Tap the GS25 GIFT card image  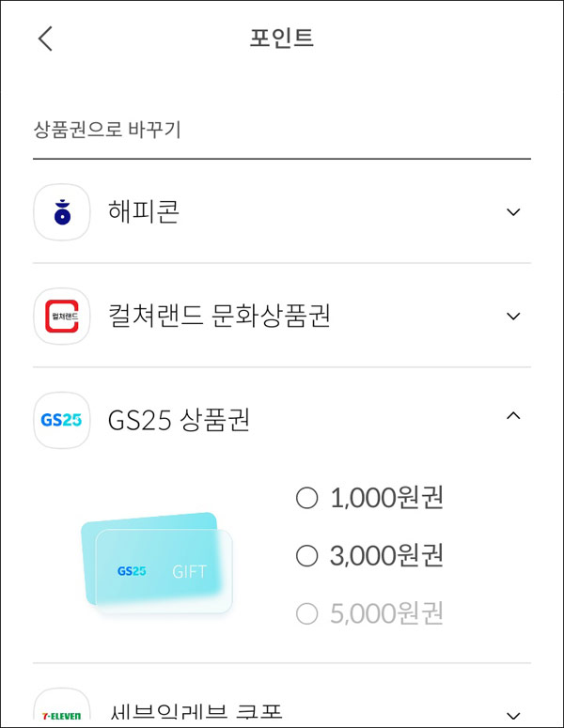point(157,563)
